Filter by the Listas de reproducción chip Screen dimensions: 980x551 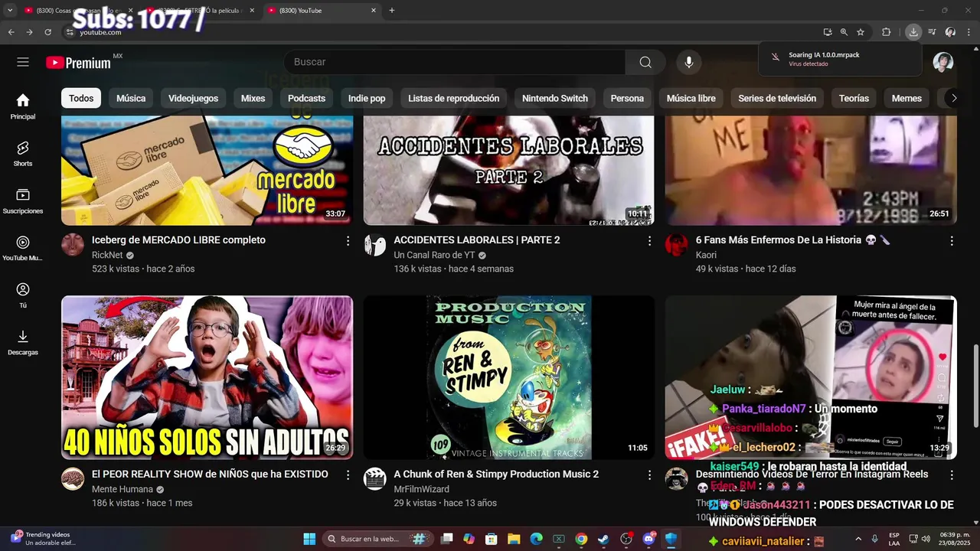coord(453,98)
